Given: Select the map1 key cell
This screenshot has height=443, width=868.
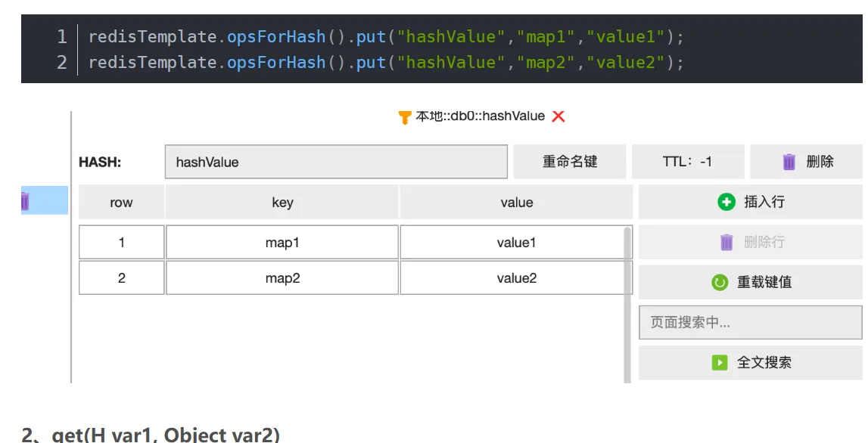Looking at the screenshot, I should click(x=282, y=243).
